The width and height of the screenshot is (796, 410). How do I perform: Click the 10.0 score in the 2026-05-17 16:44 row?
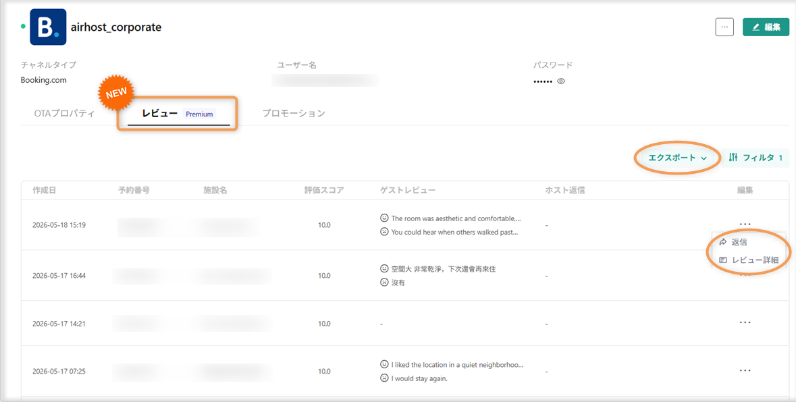(324, 276)
